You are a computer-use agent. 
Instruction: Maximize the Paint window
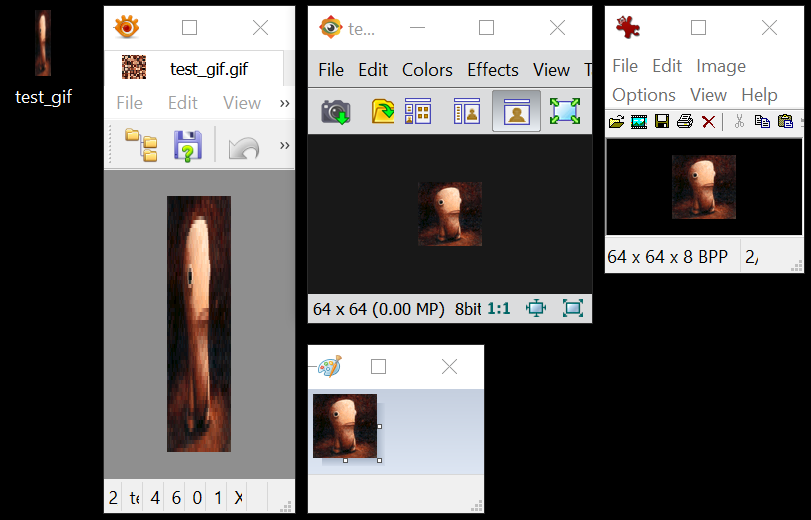[x=379, y=367]
